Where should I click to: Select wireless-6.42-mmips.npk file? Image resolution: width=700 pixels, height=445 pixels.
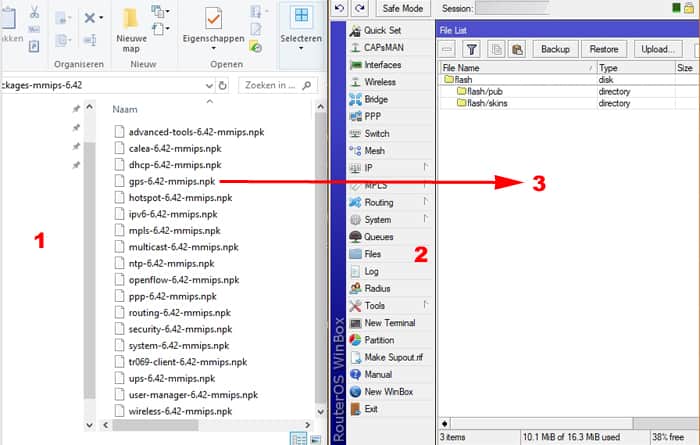coord(173,412)
